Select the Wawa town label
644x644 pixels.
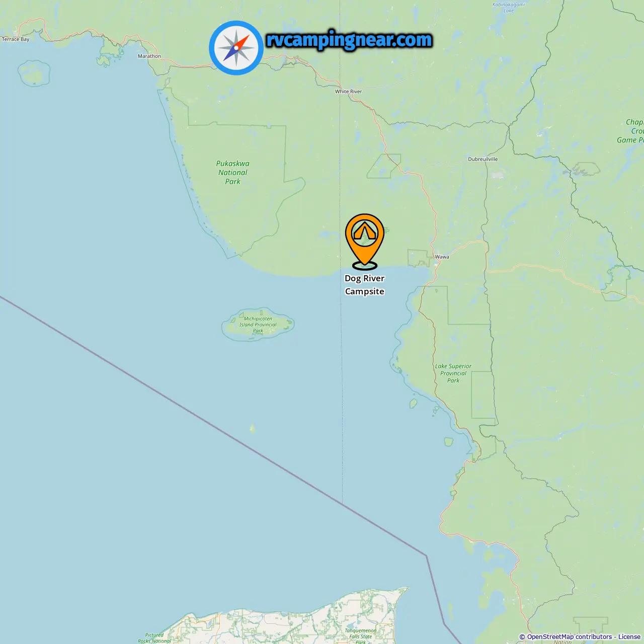pyautogui.click(x=442, y=257)
